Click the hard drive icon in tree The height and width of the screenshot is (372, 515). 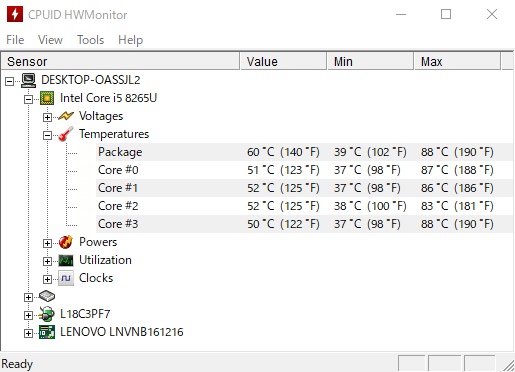click(x=47, y=296)
